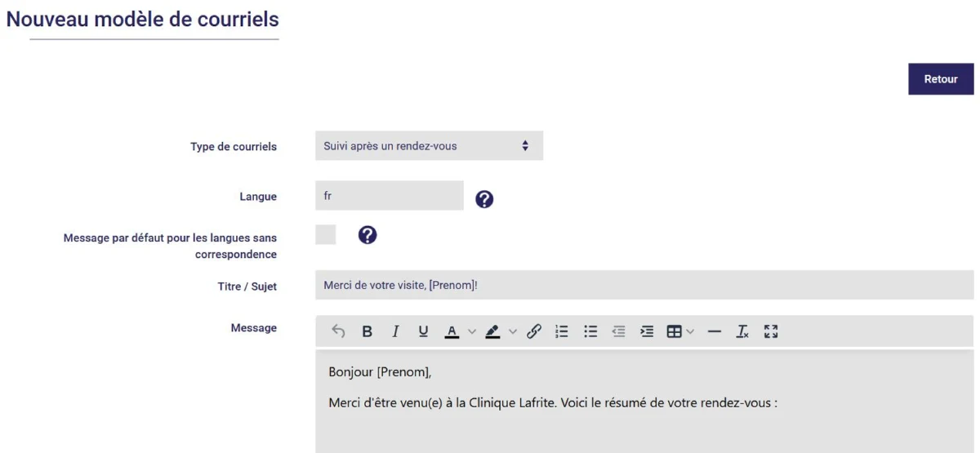This screenshot has width=980, height=453.
Task: Expand the highlight color options arrow
Action: click(x=513, y=331)
